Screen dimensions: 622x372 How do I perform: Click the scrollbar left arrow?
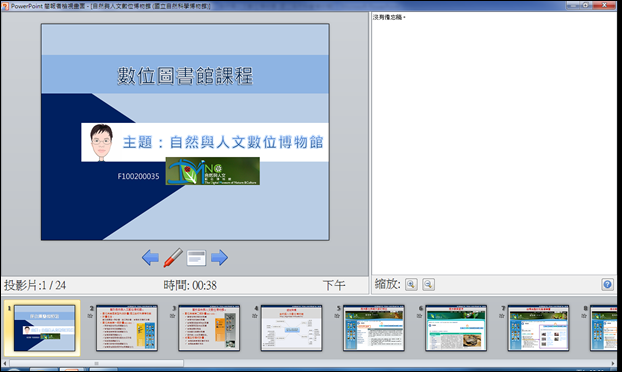tap(5, 363)
